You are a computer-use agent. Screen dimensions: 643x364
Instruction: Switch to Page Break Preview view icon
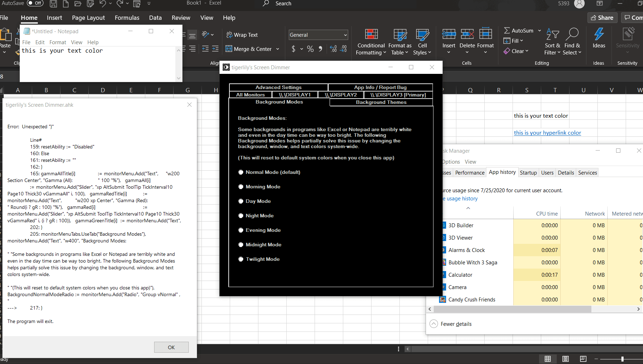pos(583,359)
